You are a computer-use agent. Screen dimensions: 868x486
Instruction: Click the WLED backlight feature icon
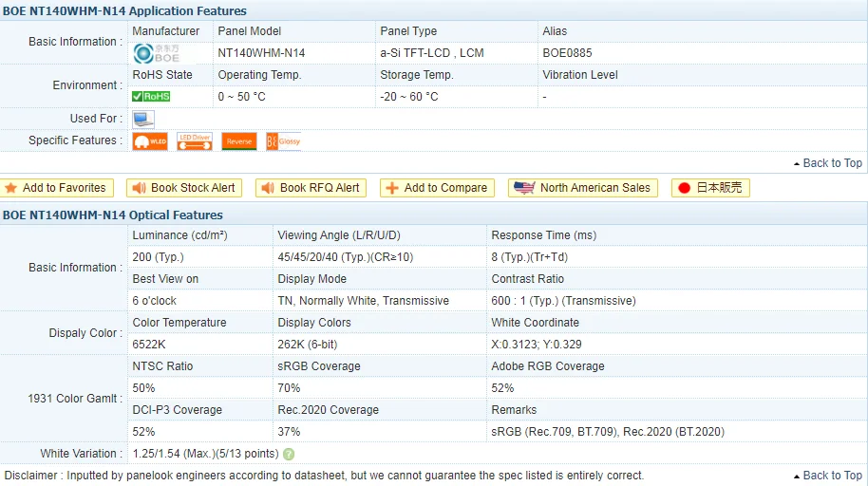[150, 141]
